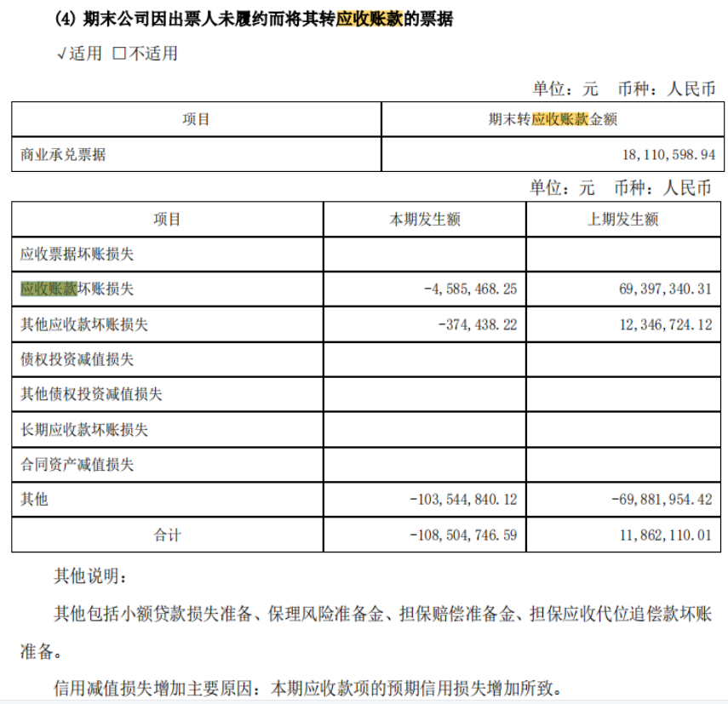728x704 pixels.
Task: Click the 其他债权投资减值损失 row label
Action: tap(91, 394)
